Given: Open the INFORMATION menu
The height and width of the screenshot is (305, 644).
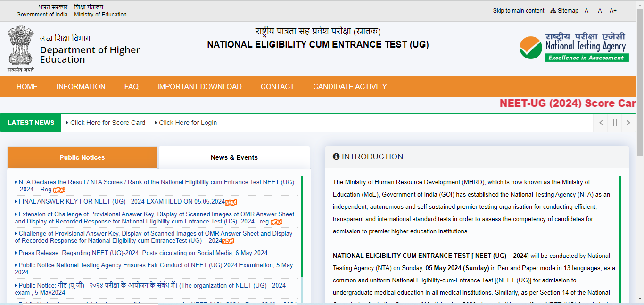Looking at the screenshot, I should [x=81, y=87].
